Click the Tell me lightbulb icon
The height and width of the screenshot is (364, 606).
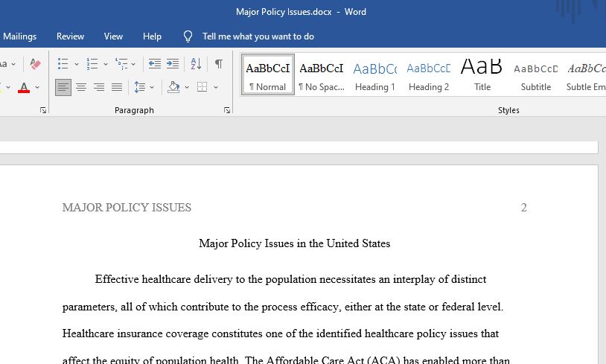tap(188, 36)
